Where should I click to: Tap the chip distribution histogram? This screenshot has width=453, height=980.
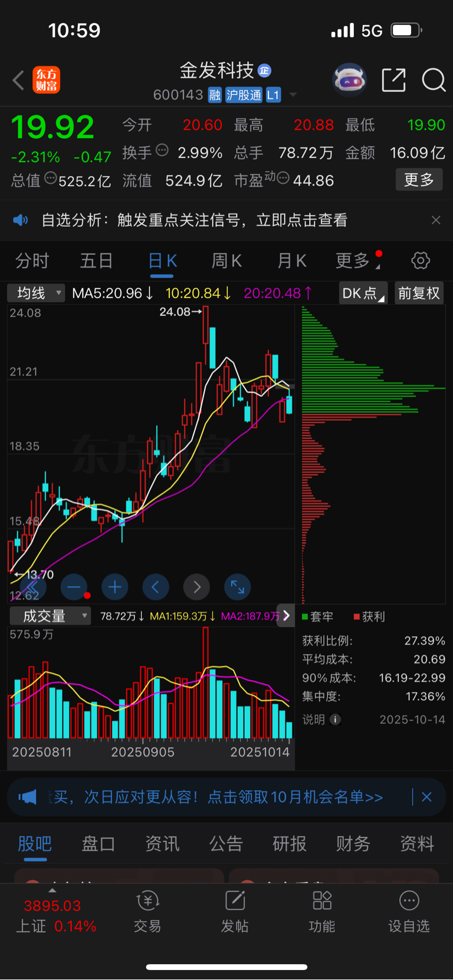[x=373, y=455]
